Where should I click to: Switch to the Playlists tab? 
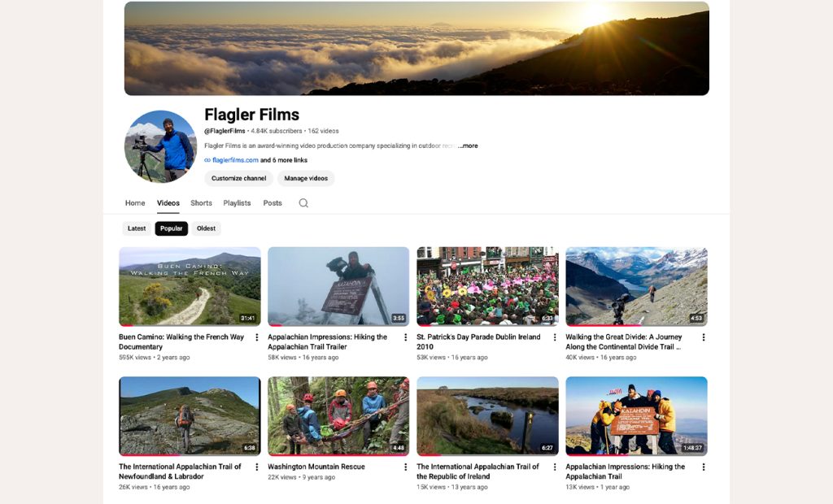237,203
